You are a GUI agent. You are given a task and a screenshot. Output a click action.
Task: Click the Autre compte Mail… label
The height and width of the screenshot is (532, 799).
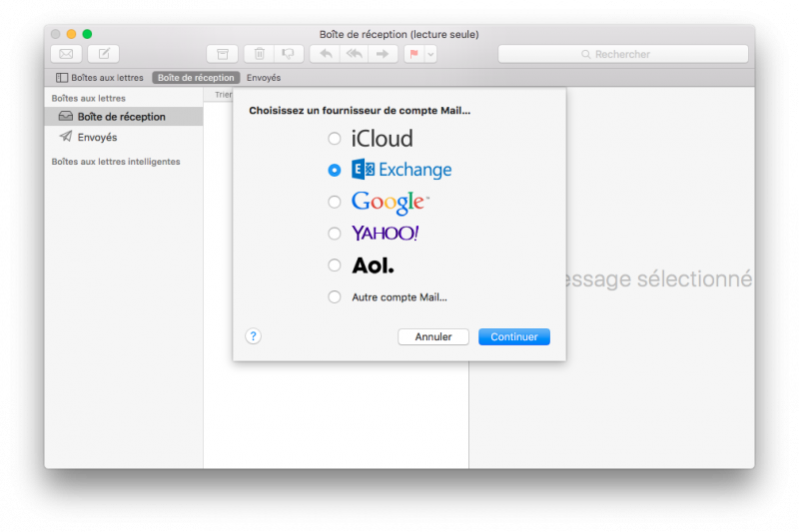tap(399, 297)
